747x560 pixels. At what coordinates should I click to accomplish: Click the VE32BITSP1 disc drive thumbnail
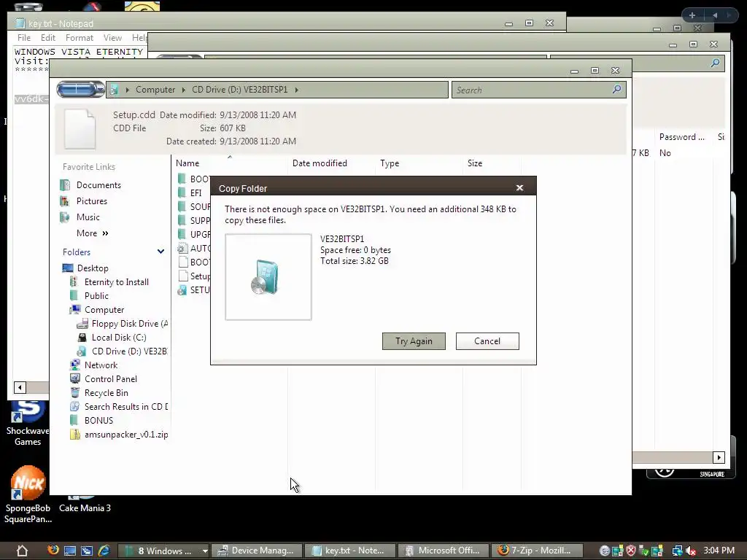[268, 277]
